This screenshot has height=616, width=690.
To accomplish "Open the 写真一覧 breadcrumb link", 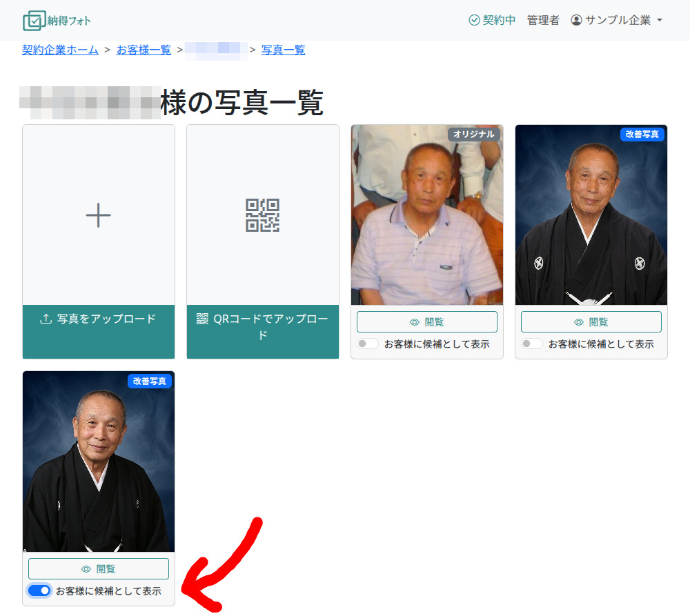I will (x=283, y=50).
